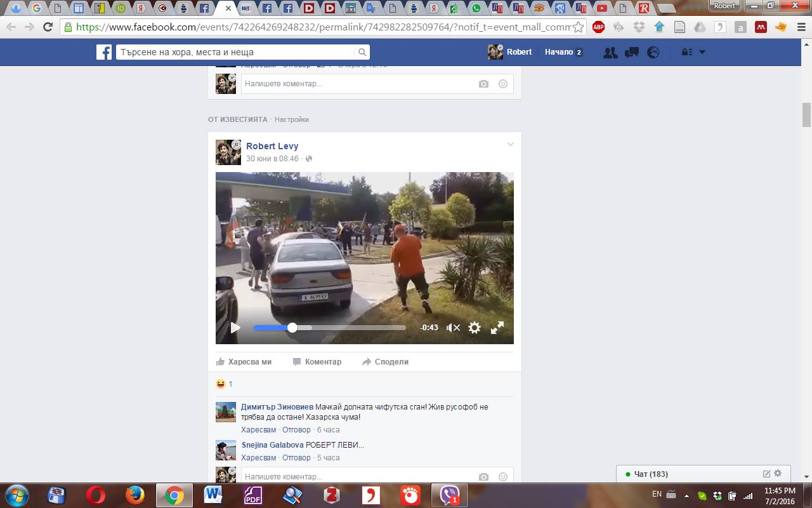Image resolution: width=812 pixels, height=508 pixels.
Task: Click the blue up-arrow extension icon
Action: (x=659, y=27)
